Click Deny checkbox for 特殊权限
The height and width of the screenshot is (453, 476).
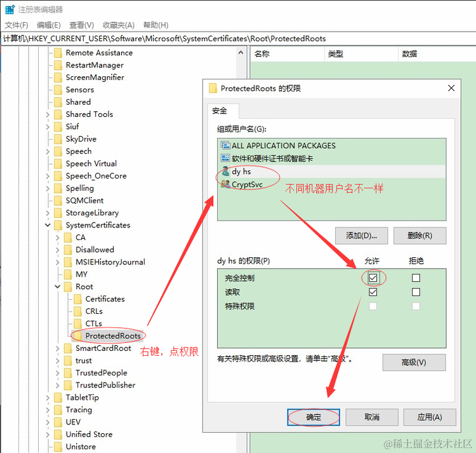pos(416,306)
